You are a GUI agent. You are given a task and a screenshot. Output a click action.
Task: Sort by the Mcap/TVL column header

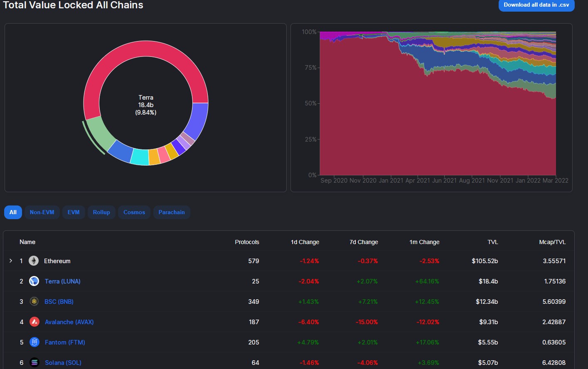tap(552, 242)
